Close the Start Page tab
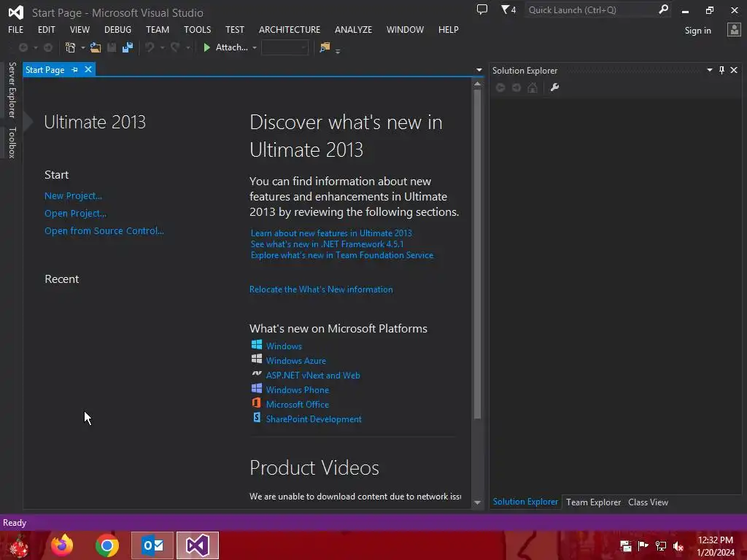The width and height of the screenshot is (747, 560). [88, 69]
